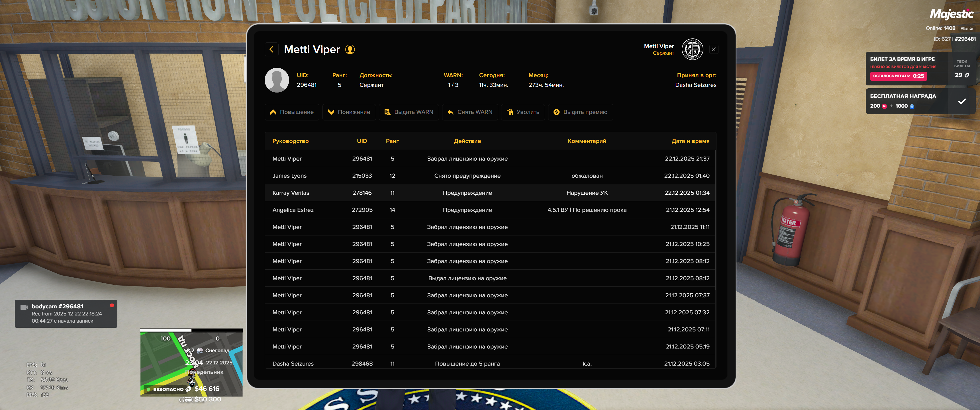This screenshot has height=410, width=980.
Task: Click recruiter name Dasha Seizures in profile
Action: click(x=695, y=85)
